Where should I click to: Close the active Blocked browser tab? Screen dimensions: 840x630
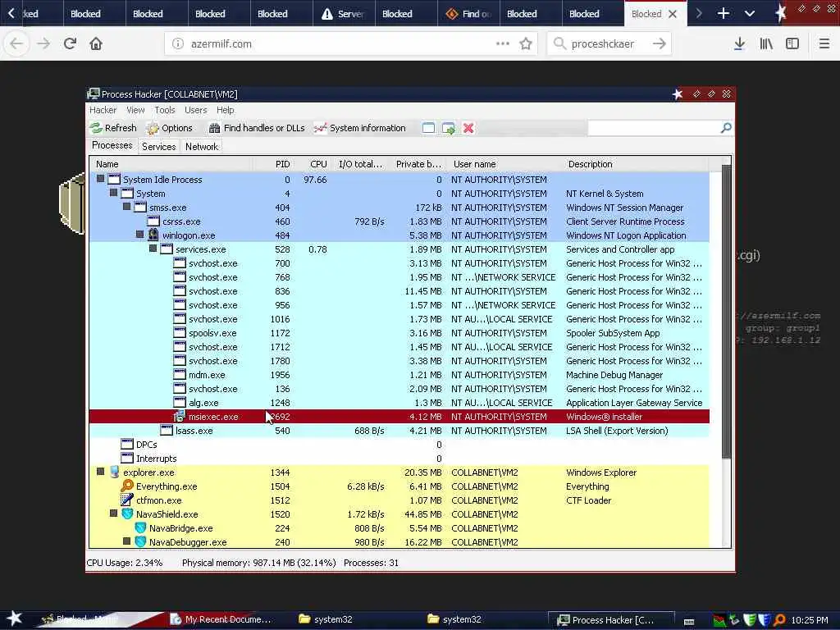coord(673,13)
